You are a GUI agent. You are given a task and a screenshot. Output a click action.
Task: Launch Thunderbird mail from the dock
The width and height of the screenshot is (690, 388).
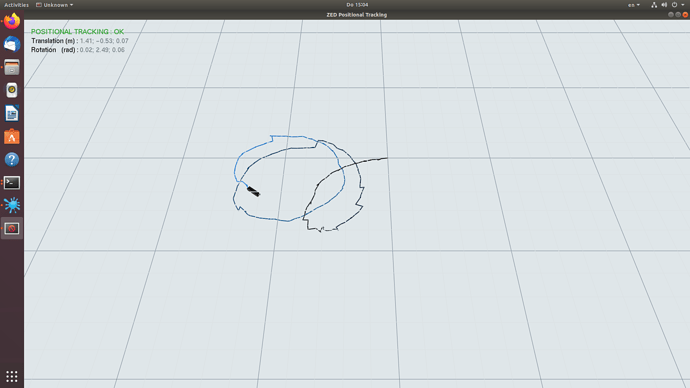point(12,44)
